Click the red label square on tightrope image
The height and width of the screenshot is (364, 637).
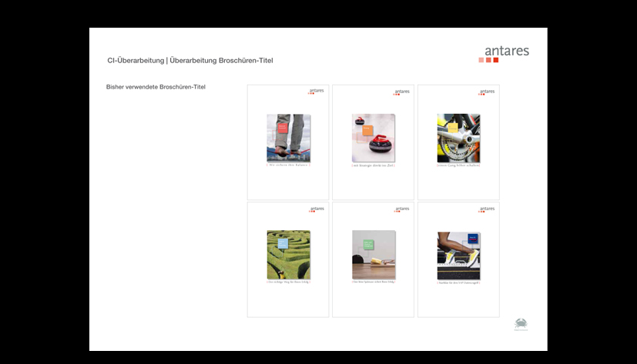click(283, 128)
